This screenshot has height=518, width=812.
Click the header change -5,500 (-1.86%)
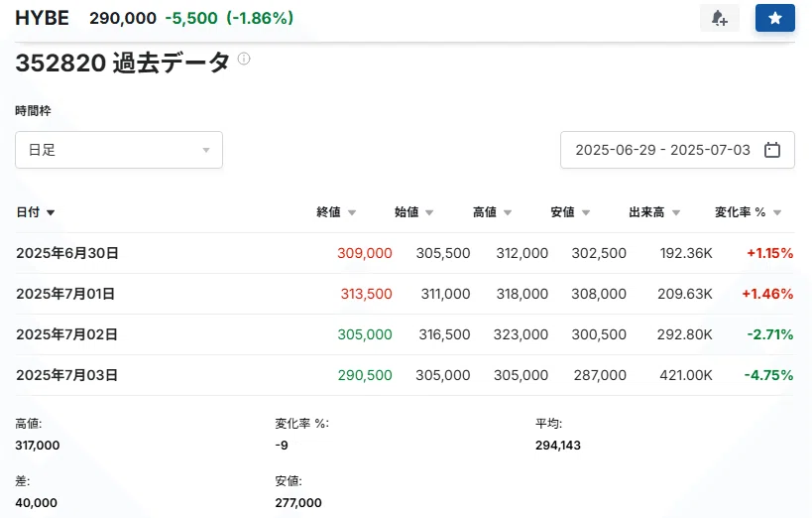pyautogui.click(x=229, y=18)
